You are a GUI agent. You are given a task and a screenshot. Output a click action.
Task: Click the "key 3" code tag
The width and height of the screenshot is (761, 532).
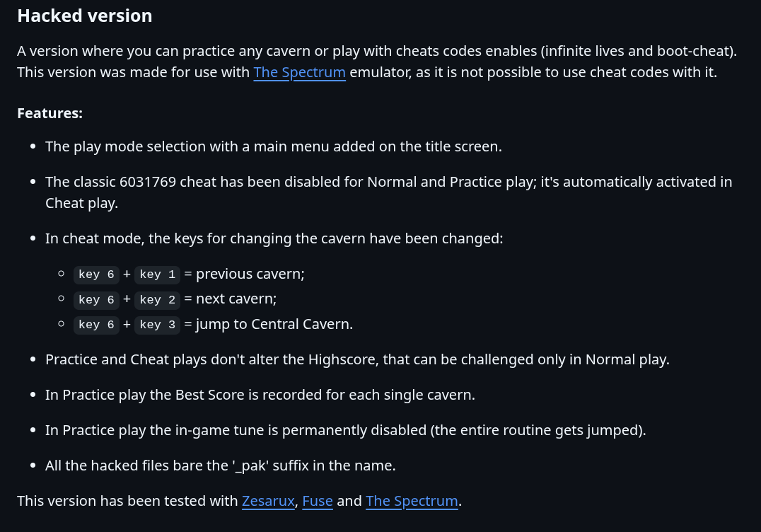[x=157, y=325]
